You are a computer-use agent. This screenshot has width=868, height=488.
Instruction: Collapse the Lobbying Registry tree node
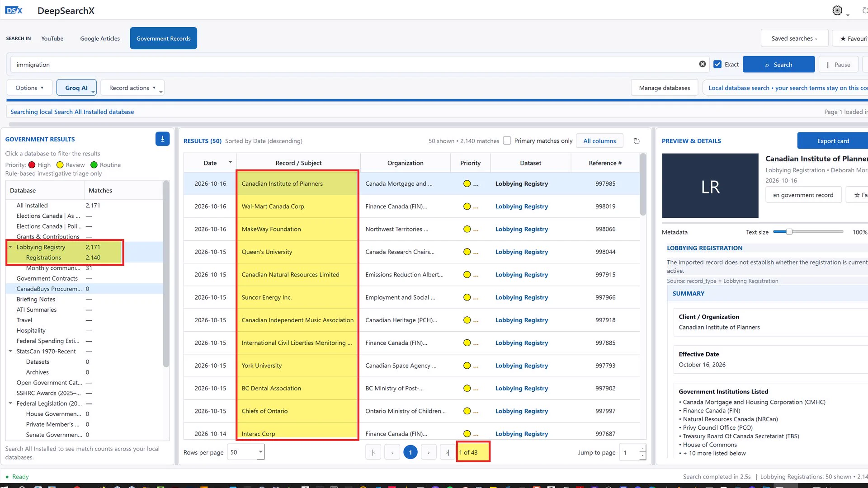10,247
